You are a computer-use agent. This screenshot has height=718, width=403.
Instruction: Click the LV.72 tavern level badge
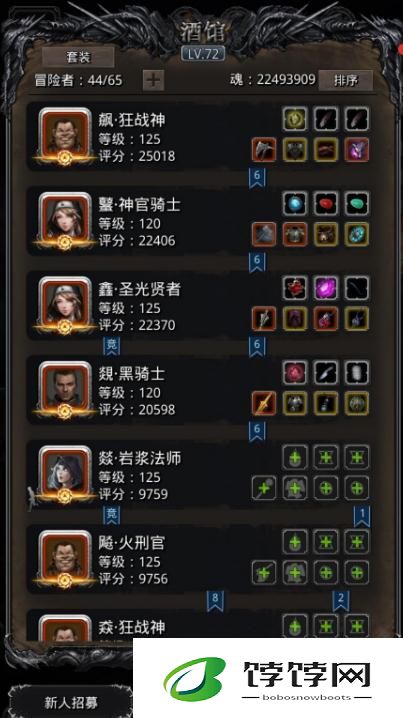point(203,54)
